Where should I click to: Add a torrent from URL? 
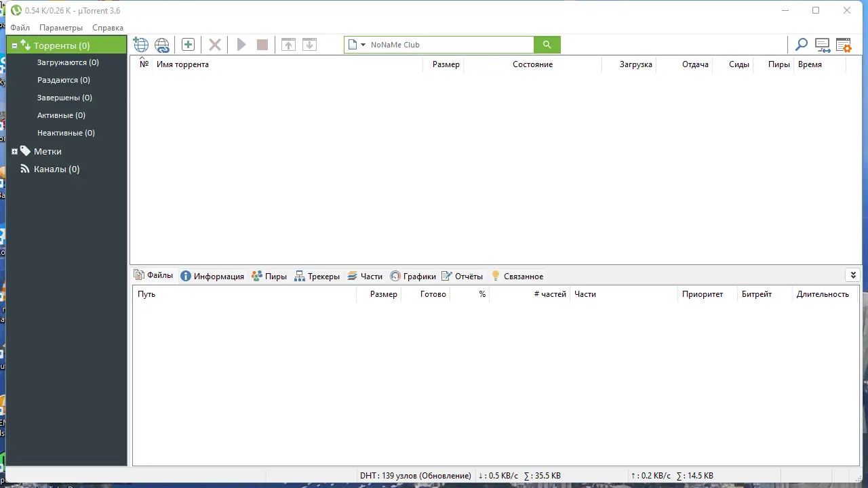coord(162,44)
